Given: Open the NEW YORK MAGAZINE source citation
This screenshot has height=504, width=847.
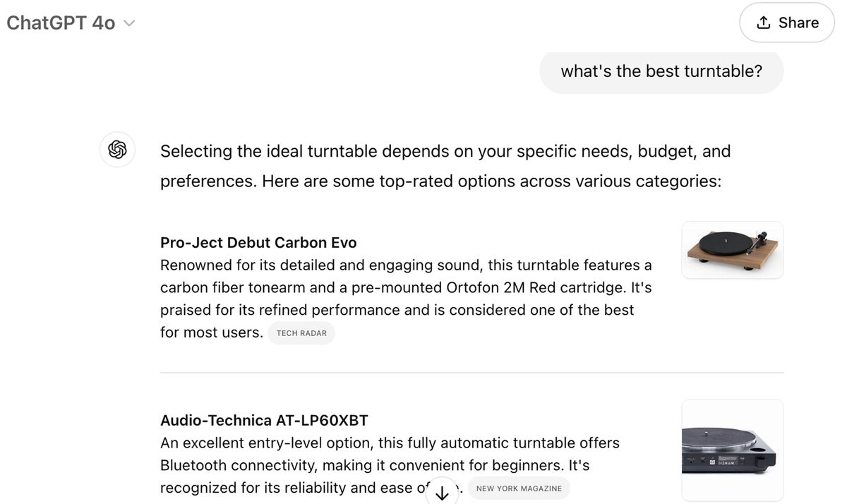Looking at the screenshot, I should pos(519,488).
